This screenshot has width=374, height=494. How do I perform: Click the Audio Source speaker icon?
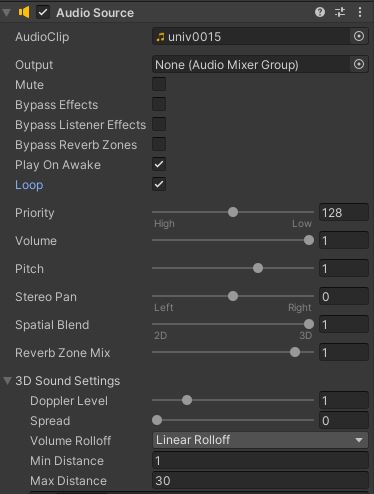[24, 12]
